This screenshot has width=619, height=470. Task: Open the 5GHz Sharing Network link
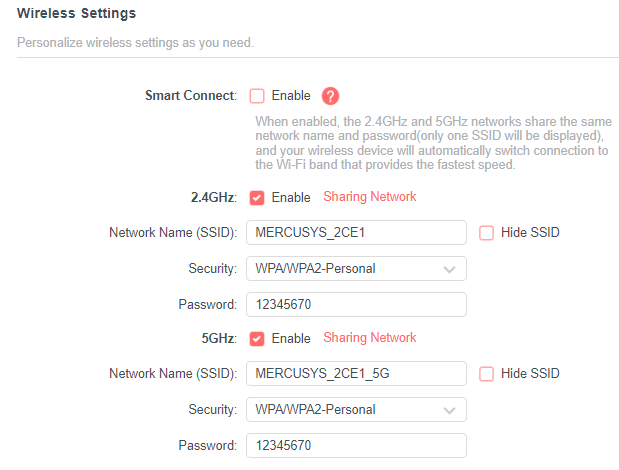tap(370, 337)
